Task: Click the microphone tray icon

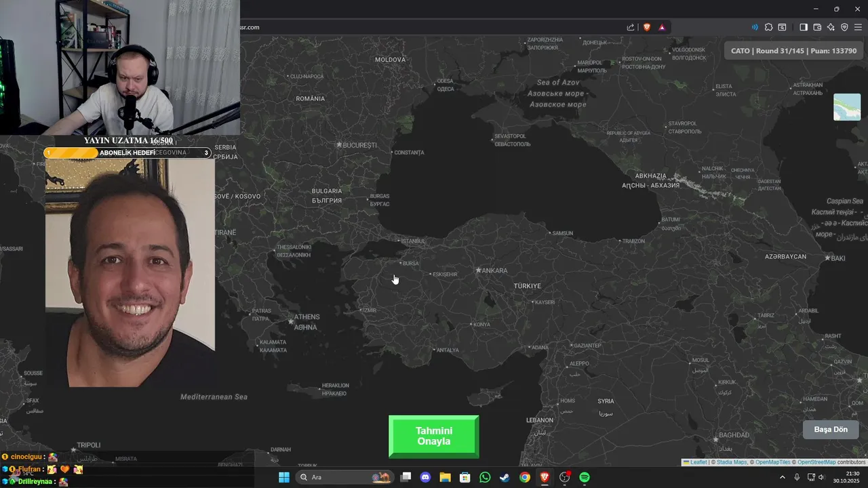Action: coord(797,477)
